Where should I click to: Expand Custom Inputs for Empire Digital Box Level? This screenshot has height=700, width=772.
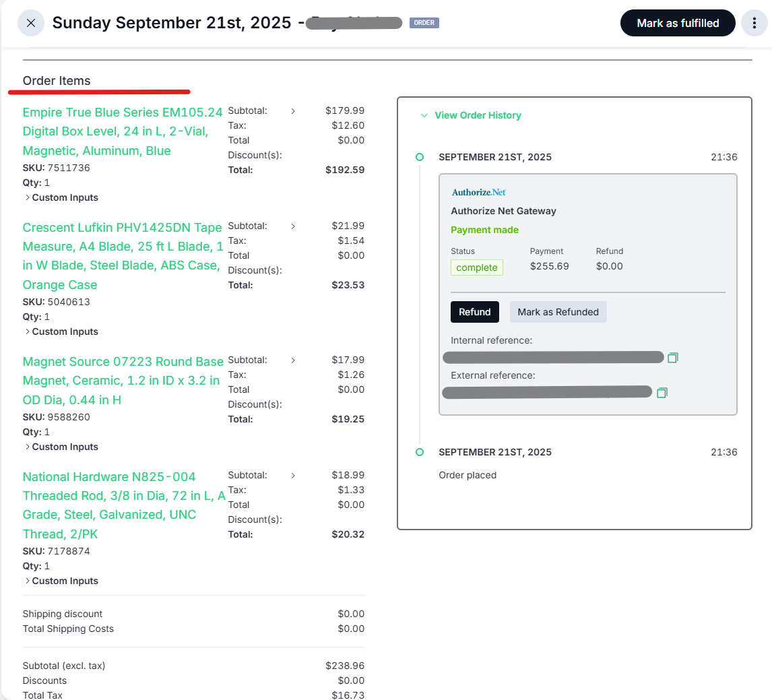[x=61, y=197]
